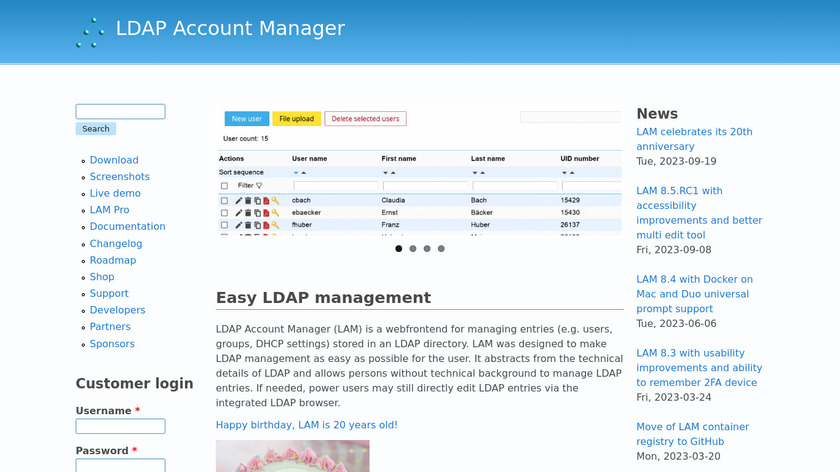This screenshot has width=840, height=472.
Task: Tick the checkbox for user ebaecker
Action: click(224, 213)
